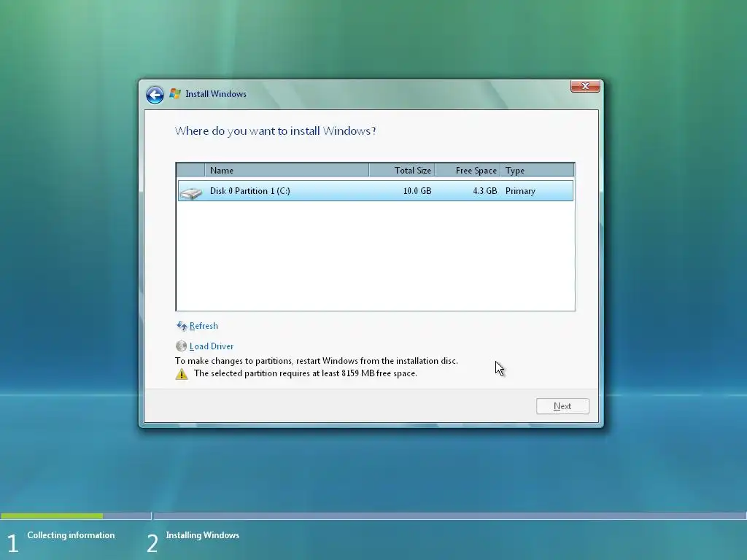Click the Load Driver disc icon
The image size is (747, 560).
pyautogui.click(x=181, y=346)
